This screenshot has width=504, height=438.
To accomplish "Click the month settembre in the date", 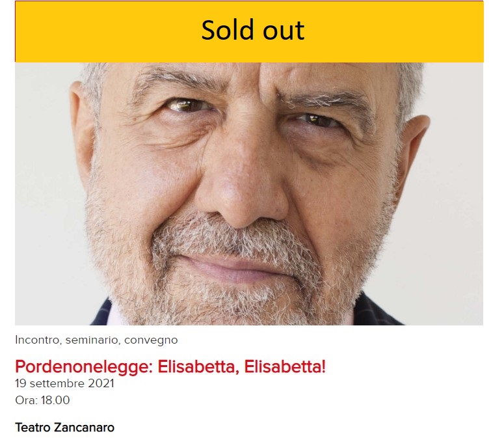I will point(57,383).
